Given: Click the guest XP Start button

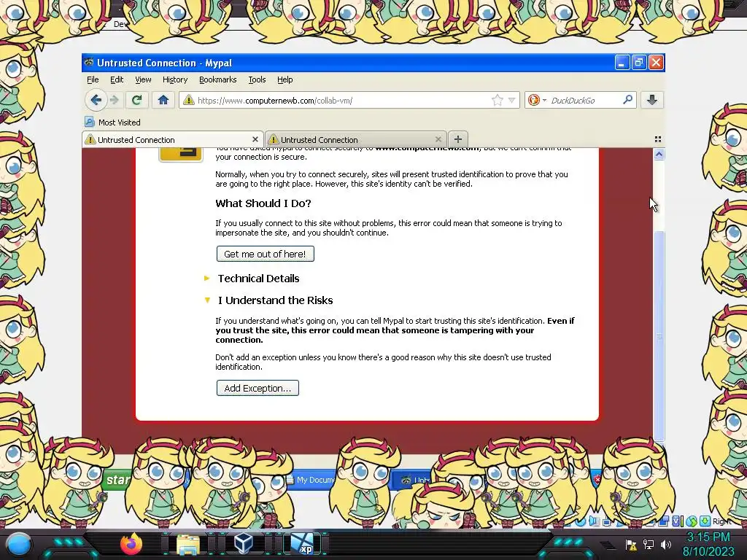Looking at the screenshot, I should pyautogui.click(x=117, y=480).
